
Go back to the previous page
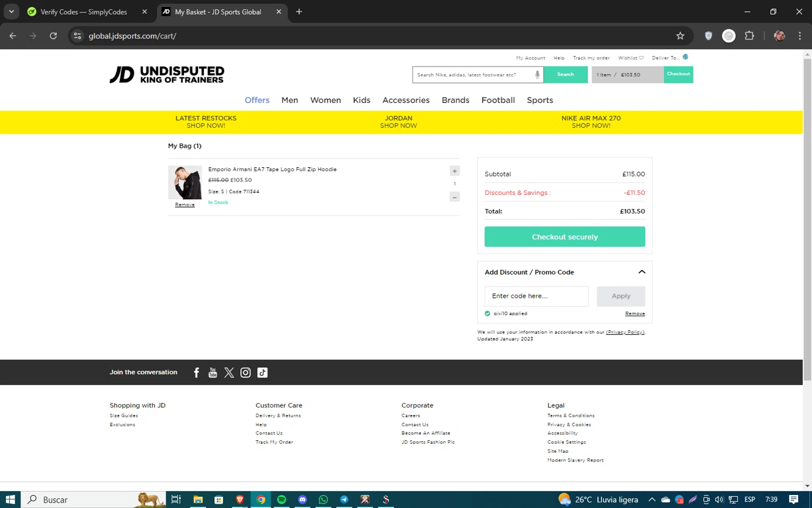pyautogui.click(x=13, y=36)
